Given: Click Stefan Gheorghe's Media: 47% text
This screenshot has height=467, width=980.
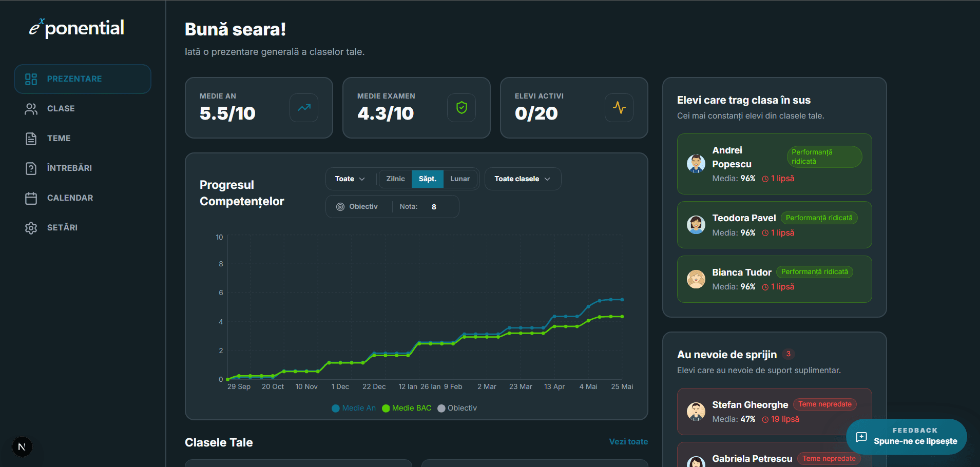Looking at the screenshot, I should 734,419.
